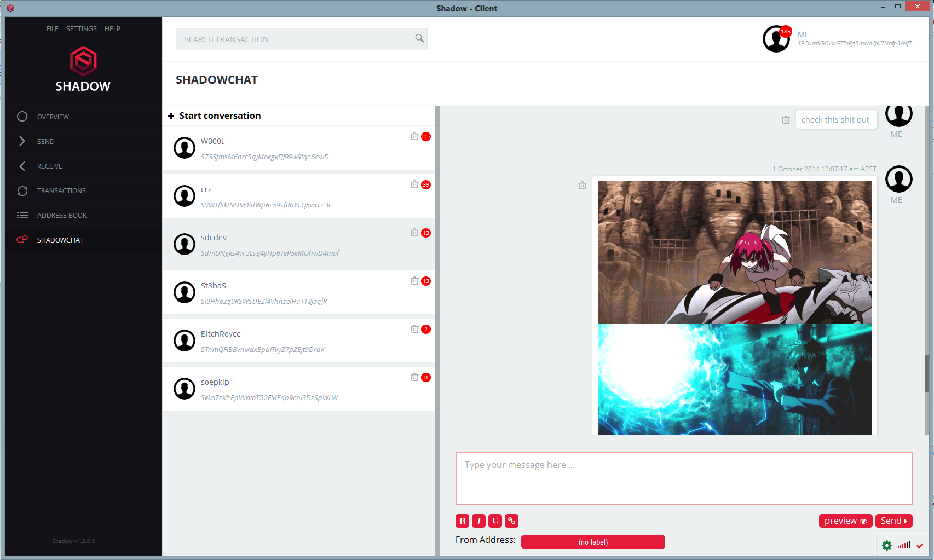The width and height of the screenshot is (934, 560).
Task: Focus the message text box
Action: (x=684, y=478)
